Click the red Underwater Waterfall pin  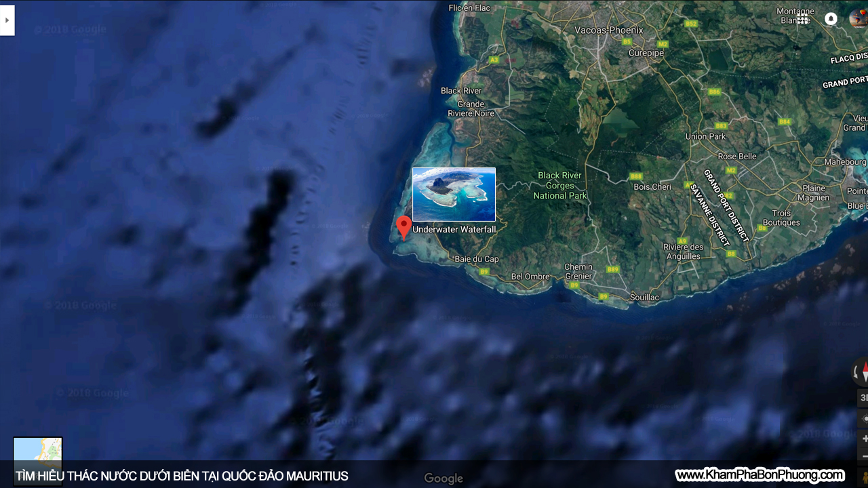[x=403, y=226]
